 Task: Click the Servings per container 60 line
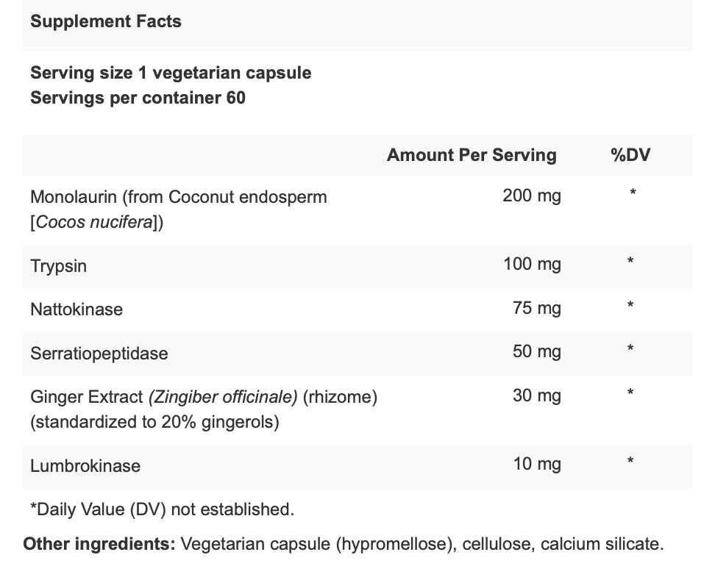coord(138,98)
